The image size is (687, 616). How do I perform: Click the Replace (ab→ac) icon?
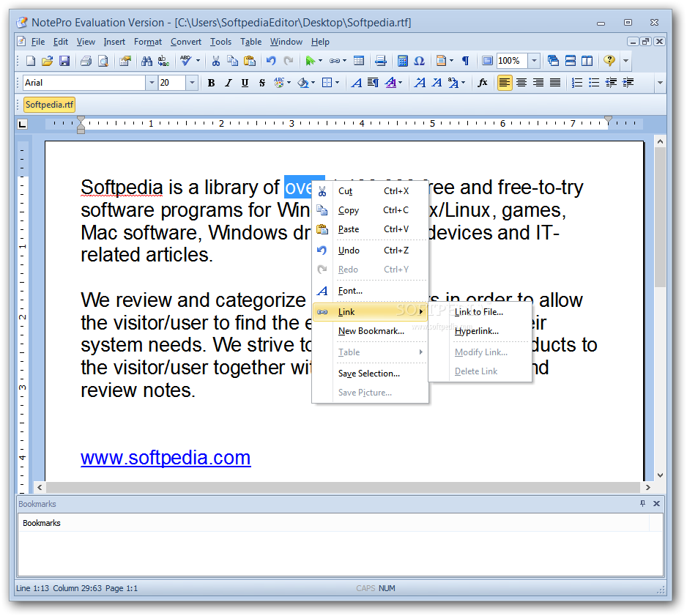pos(163,61)
